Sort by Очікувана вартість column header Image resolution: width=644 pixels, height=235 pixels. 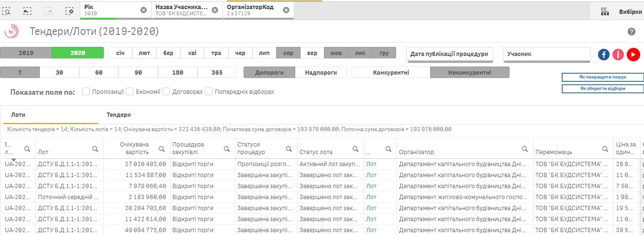coord(134,148)
